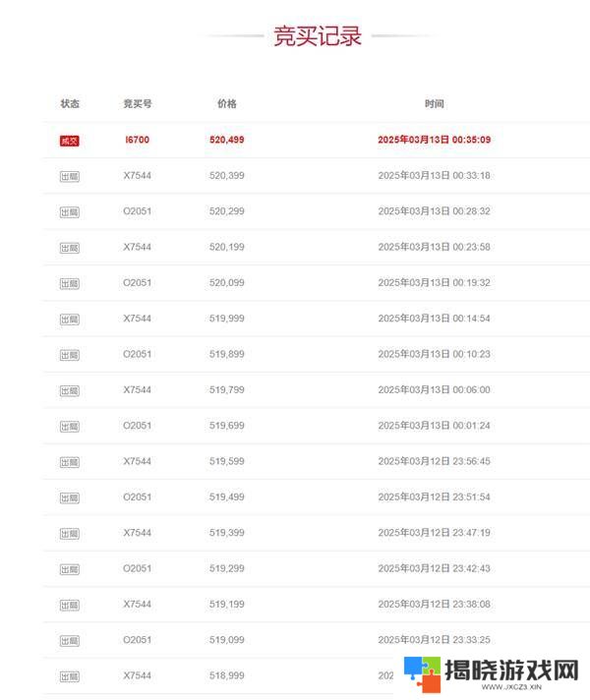Select the price 519,099
This screenshot has width=590, height=700.
[x=227, y=639]
